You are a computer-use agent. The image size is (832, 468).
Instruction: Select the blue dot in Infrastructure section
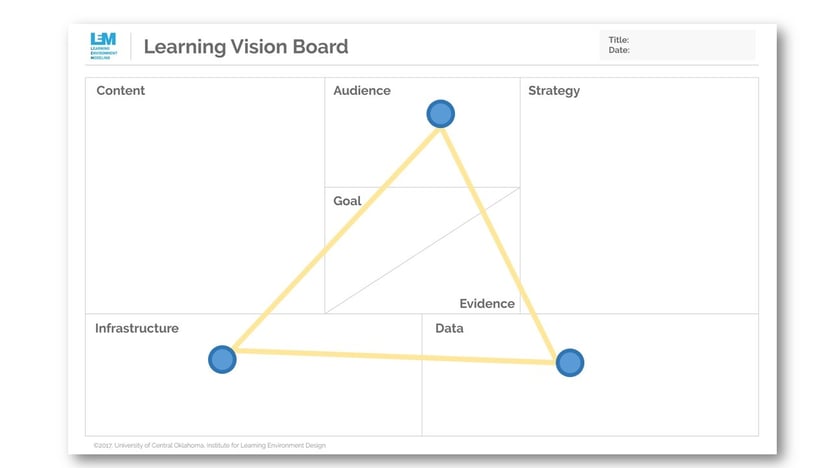point(222,359)
